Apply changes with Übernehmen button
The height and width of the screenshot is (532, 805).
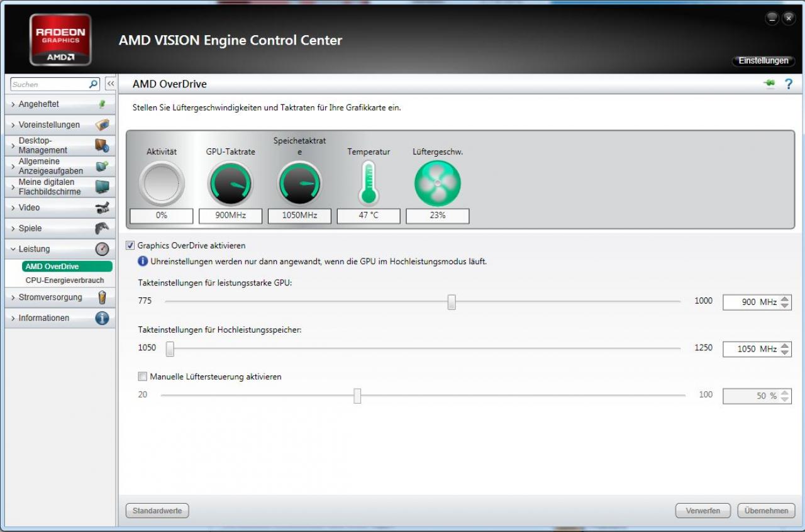click(x=766, y=511)
